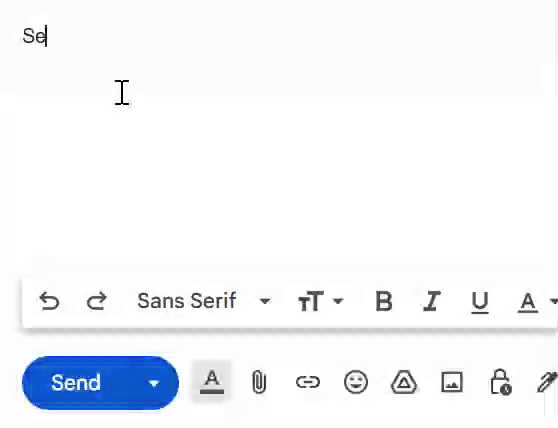Toggle underline formatting
Screen dimensions: 558x428
[479, 302]
